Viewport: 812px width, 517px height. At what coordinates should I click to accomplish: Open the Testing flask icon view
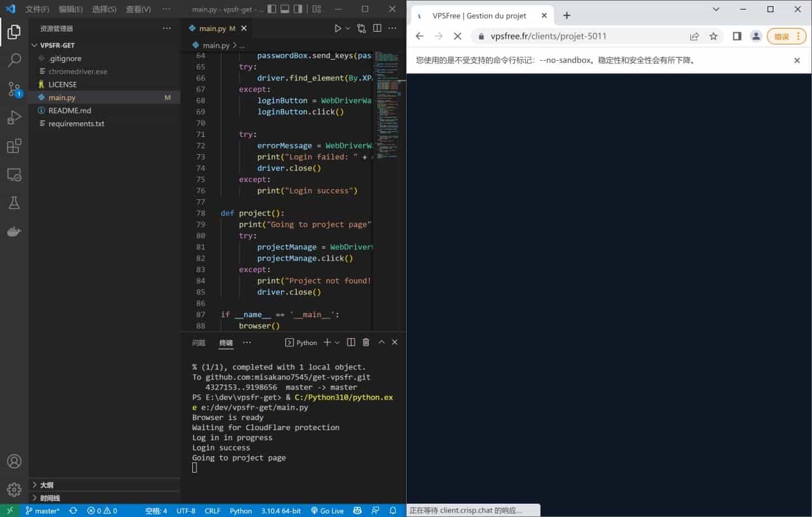[x=14, y=203]
